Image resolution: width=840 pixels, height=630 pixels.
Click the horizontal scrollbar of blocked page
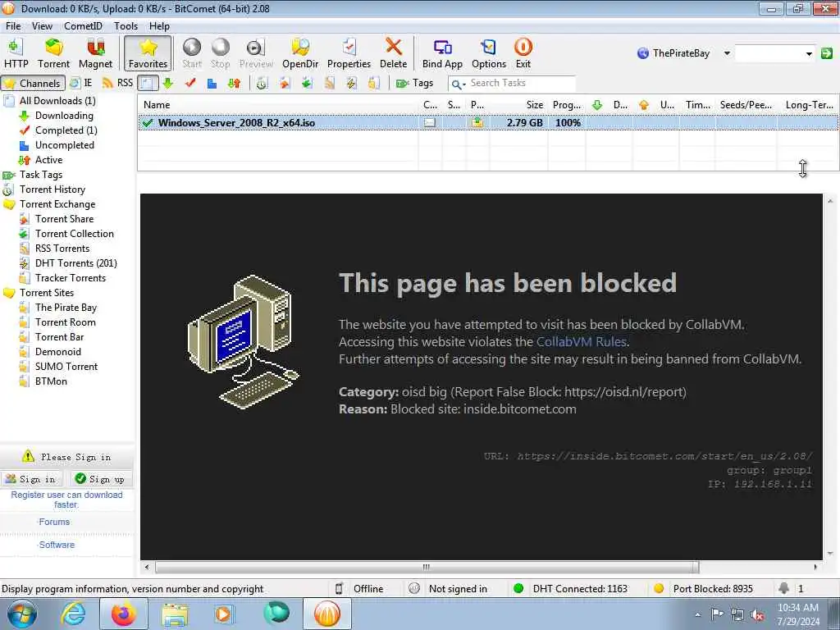point(427,567)
